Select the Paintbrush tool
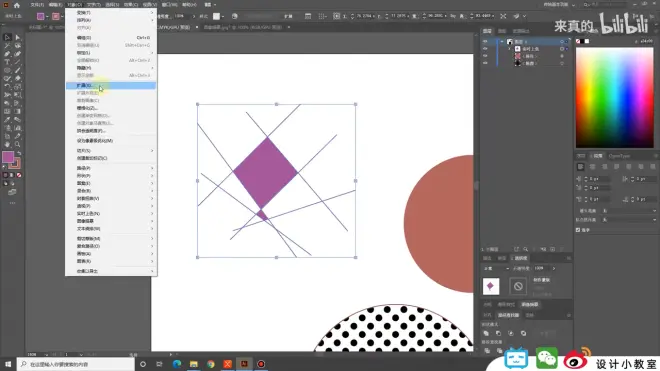This screenshot has width=660, height=371. pyautogui.click(x=17, y=70)
